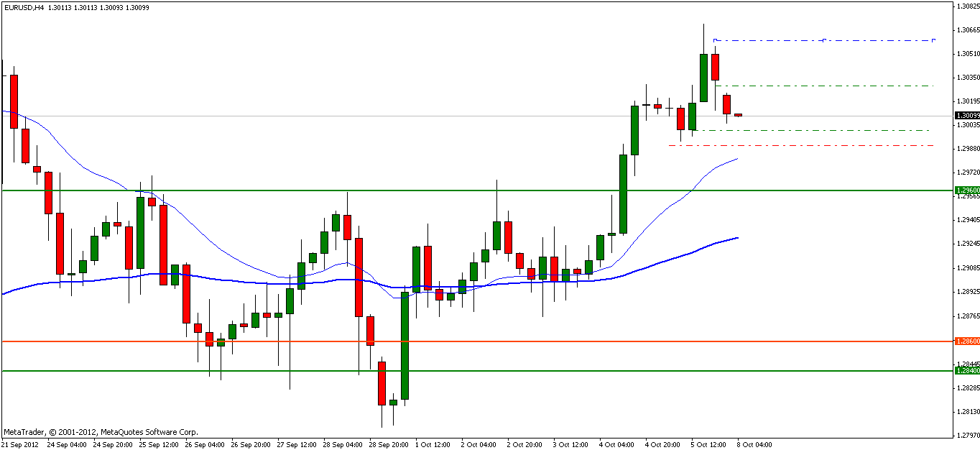The image size is (980, 450).
Task: Select the green 1.29600 price label
Action: pos(967,190)
